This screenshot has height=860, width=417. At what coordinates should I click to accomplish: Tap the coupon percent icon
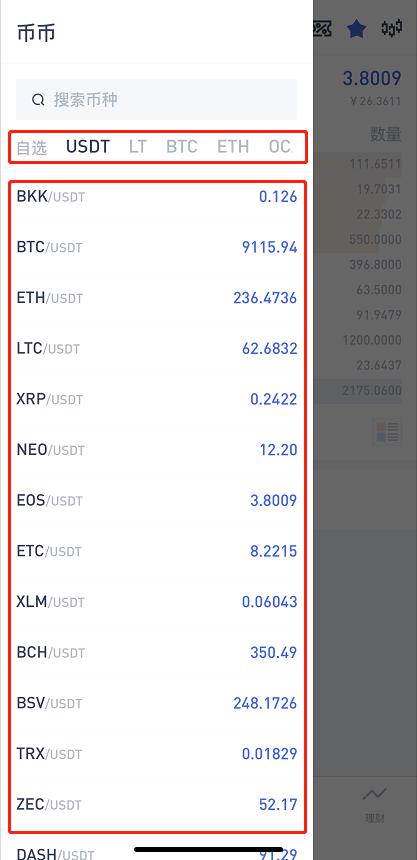click(323, 29)
